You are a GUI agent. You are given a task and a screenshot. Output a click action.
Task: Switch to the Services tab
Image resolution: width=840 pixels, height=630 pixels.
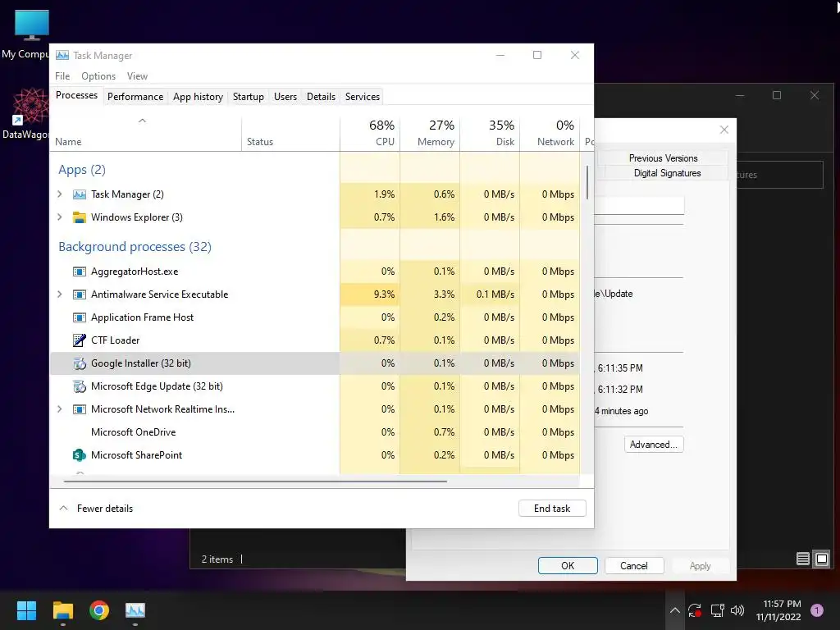tap(362, 97)
